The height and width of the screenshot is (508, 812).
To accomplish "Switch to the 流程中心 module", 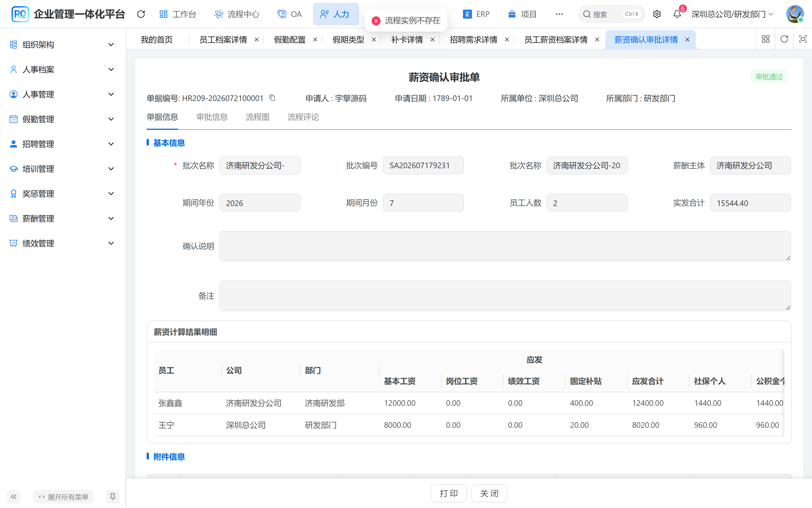I will pyautogui.click(x=237, y=14).
